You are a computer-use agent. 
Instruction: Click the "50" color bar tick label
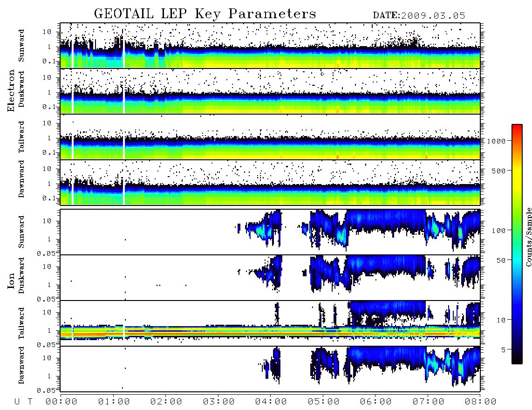(x=501, y=260)
